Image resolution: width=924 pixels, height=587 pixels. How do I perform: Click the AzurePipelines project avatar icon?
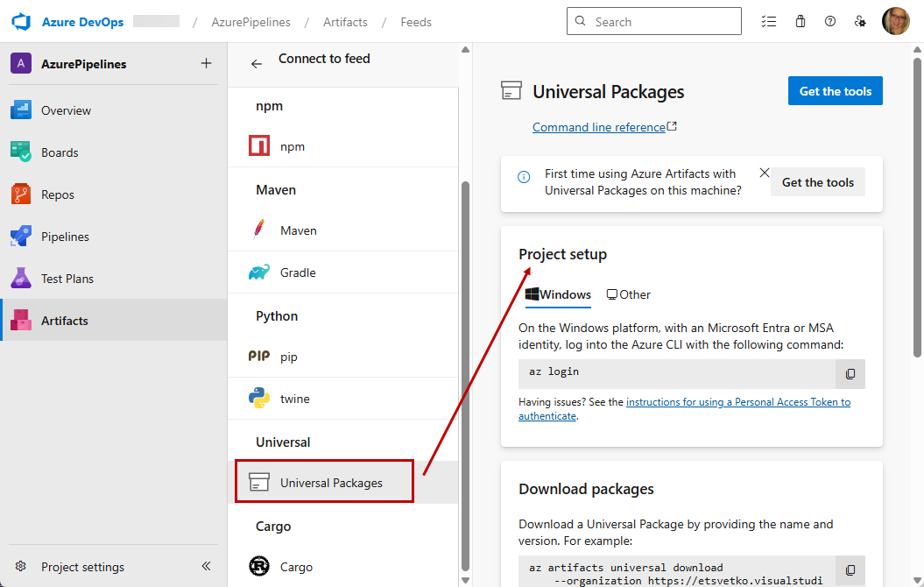pyautogui.click(x=21, y=64)
